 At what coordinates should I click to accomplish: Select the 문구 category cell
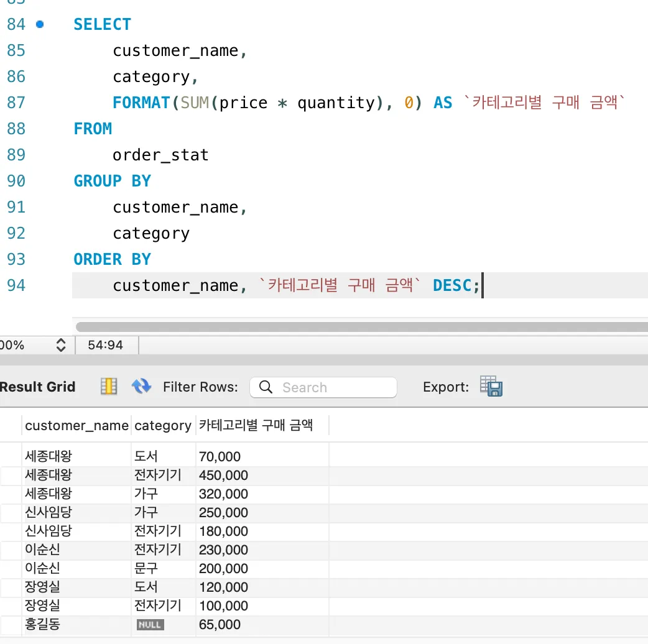pos(163,568)
